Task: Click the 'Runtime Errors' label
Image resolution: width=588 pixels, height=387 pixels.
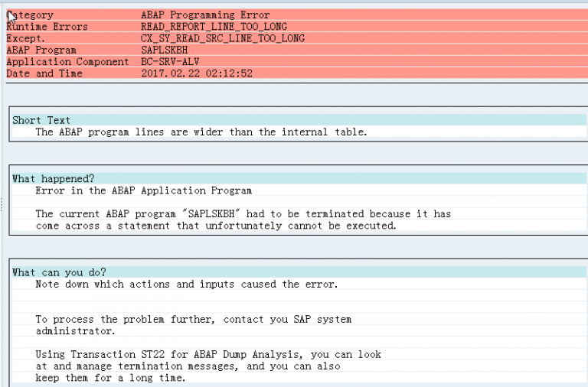Action: click(x=47, y=27)
